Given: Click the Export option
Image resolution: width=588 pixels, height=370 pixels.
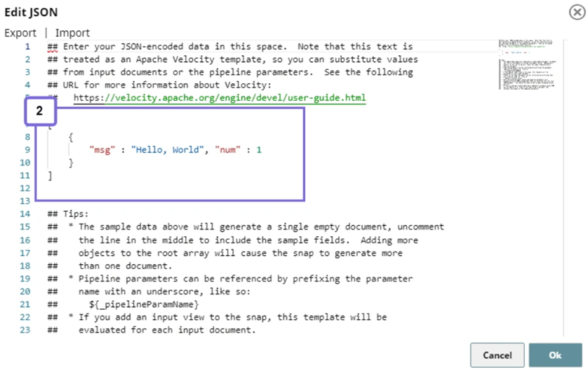Looking at the screenshot, I should coord(21,32).
